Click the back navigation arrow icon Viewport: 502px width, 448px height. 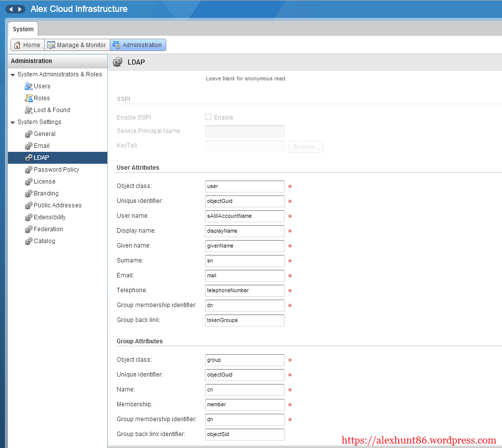(10, 9)
